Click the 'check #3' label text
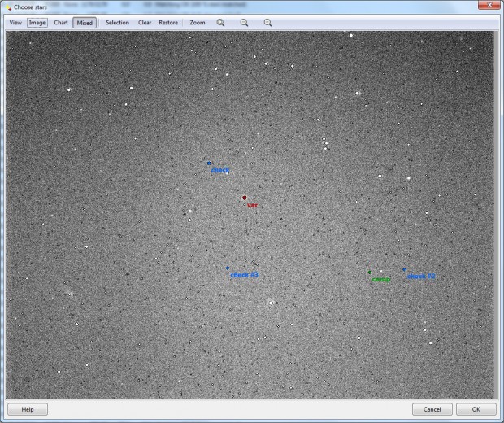Image resolution: width=504 pixels, height=423 pixels. (245, 275)
